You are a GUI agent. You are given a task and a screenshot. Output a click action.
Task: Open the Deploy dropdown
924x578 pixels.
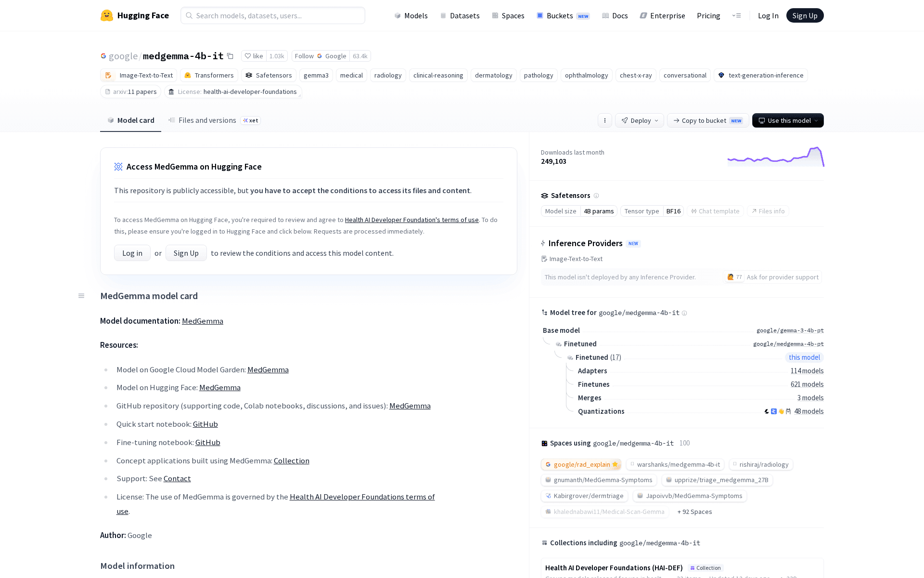point(640,120)
